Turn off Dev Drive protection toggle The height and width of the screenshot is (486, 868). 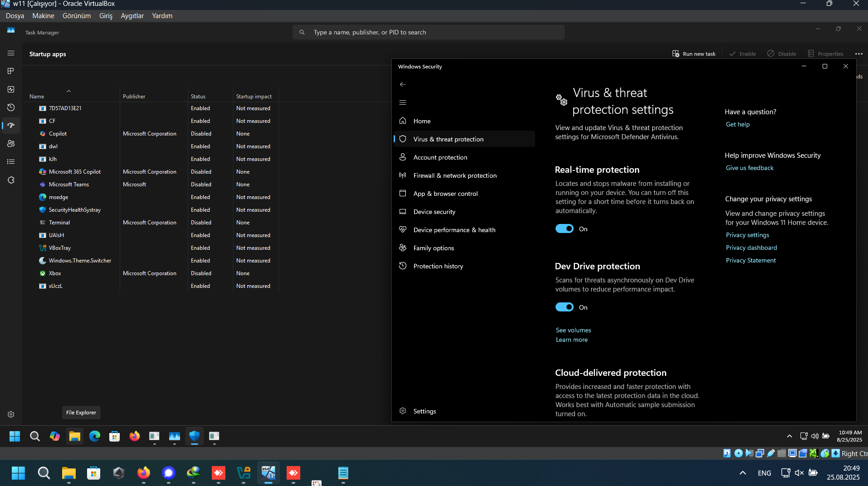(565, 307)
